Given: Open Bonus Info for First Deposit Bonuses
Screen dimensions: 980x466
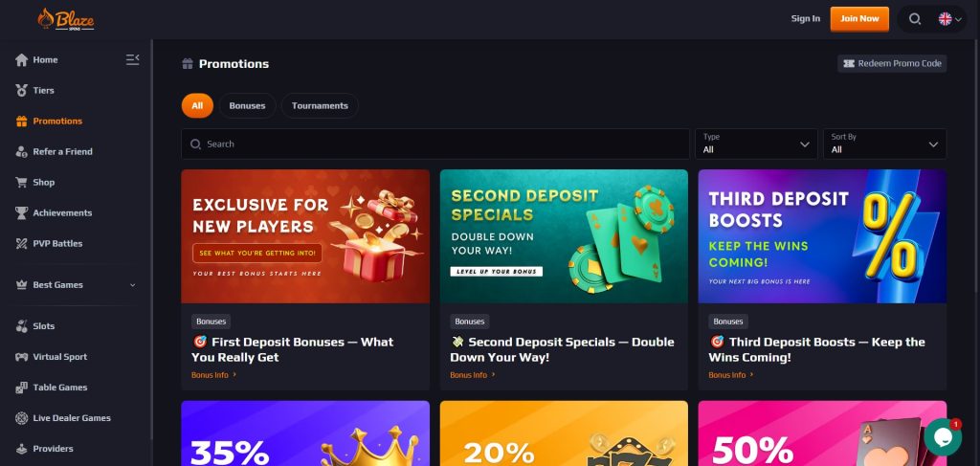Looking at the screenshot, I should click(x=213, y=375).
